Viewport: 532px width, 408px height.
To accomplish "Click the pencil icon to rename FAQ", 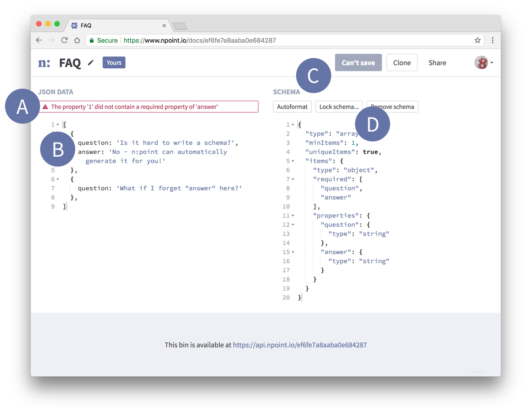I will [91, 63].
